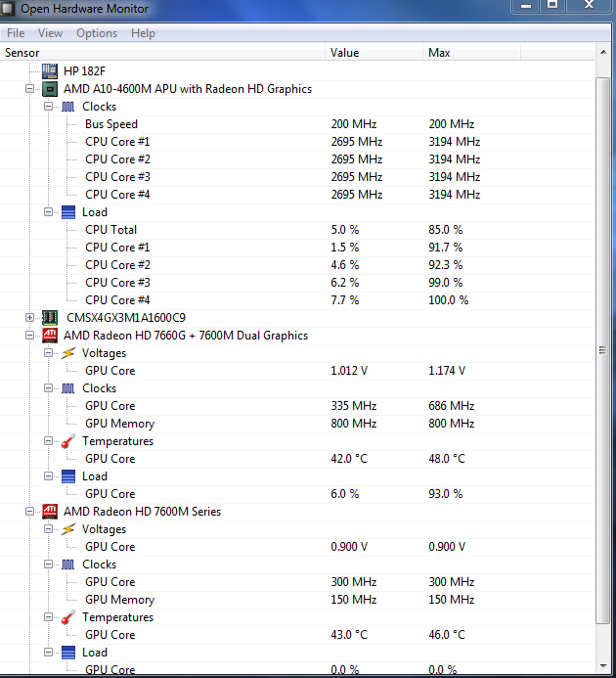This screenshot has width=616, height=678.
Task: Click the HP 182F label
Action: click(84, 70)
